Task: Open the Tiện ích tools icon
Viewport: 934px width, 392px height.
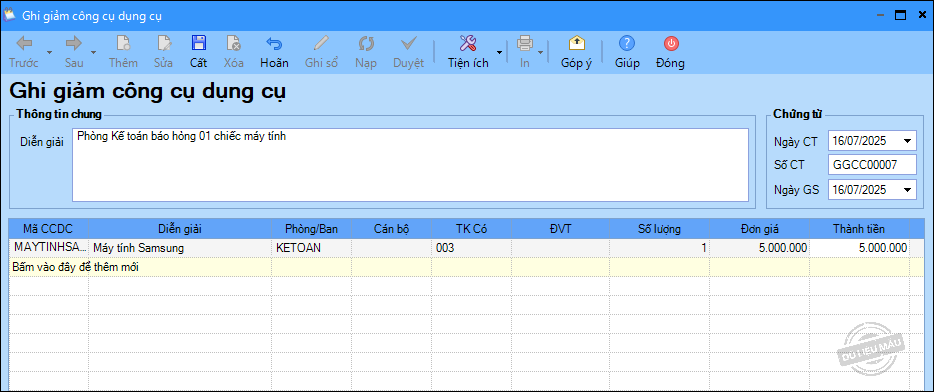Action: tap(468, 43)
